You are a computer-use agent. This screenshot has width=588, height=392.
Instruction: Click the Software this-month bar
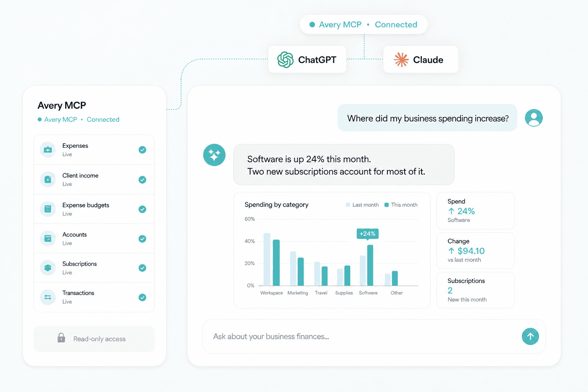[370, 265]
